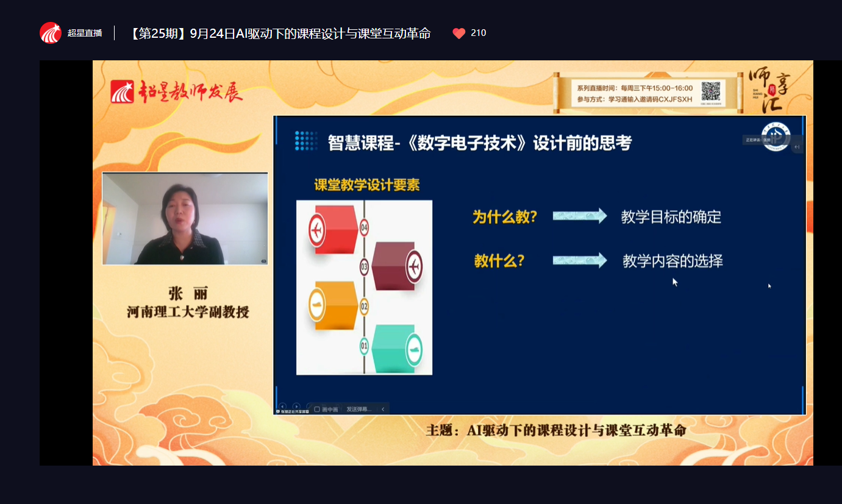Click the heart like icon
The height and width of the screenshot is (504, 842).
(x=458, y=34)
